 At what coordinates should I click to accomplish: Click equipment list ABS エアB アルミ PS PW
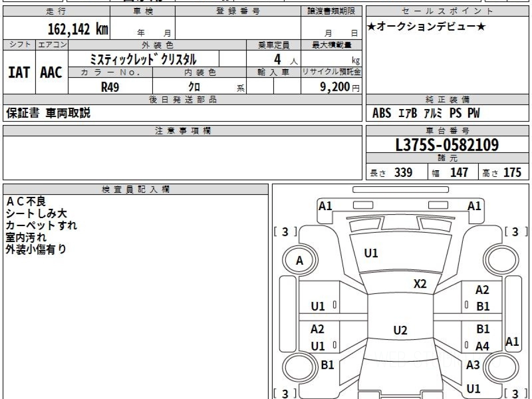click(426, 113)
